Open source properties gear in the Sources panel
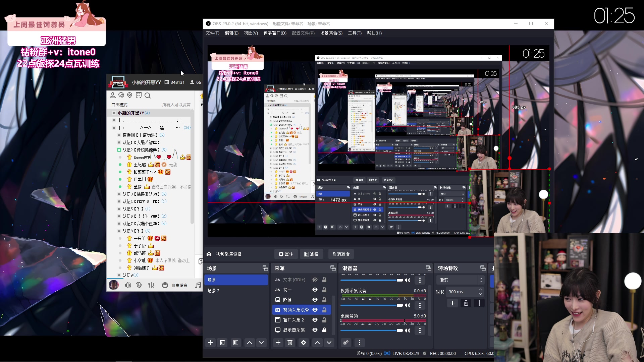The image size is (644, 362). (x=304, y=343)
